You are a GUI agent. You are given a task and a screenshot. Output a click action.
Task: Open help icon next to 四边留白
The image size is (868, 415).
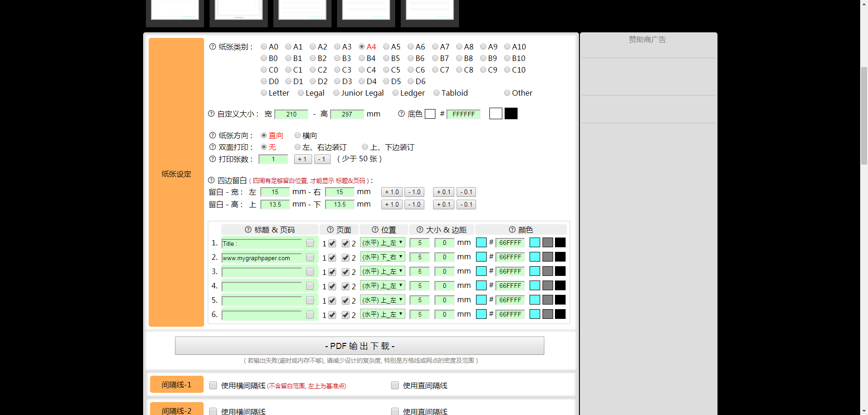pos(211,180)
